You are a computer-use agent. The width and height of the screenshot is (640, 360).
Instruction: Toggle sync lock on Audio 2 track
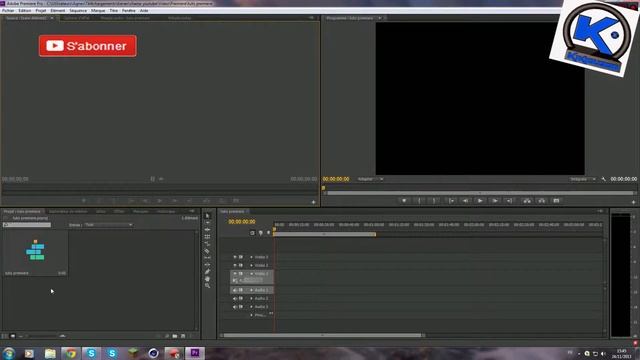[241, 298]
